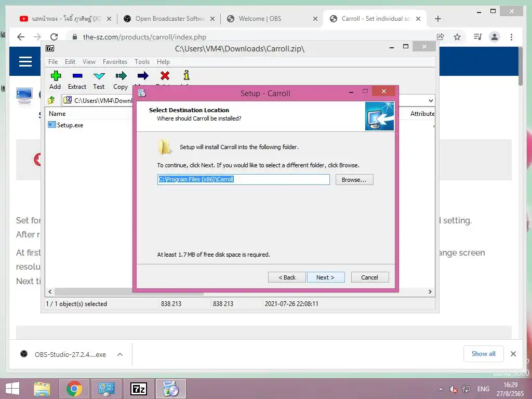
Task: Expand the 7-Zip address path dropdown
Action: click(x=431, y=100)
